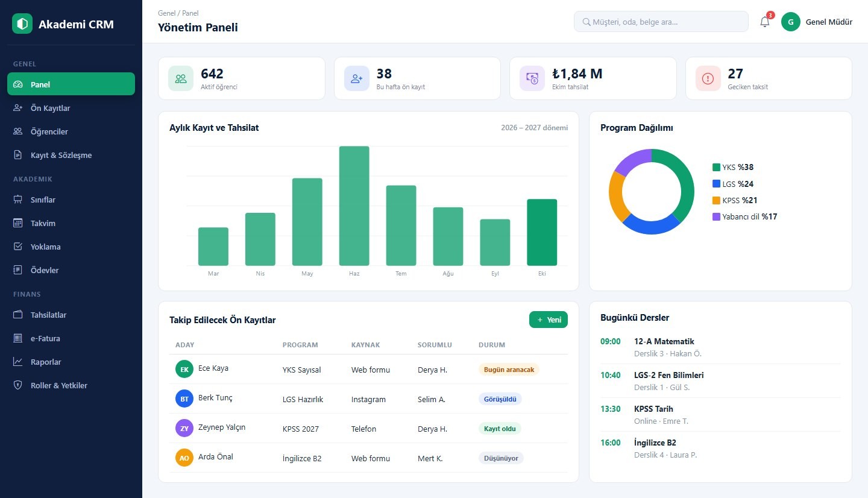Click the Öğrenciler sidebar icon
Image resolution: width=868 pixels, height=498 pixels.
coord(18,131)
